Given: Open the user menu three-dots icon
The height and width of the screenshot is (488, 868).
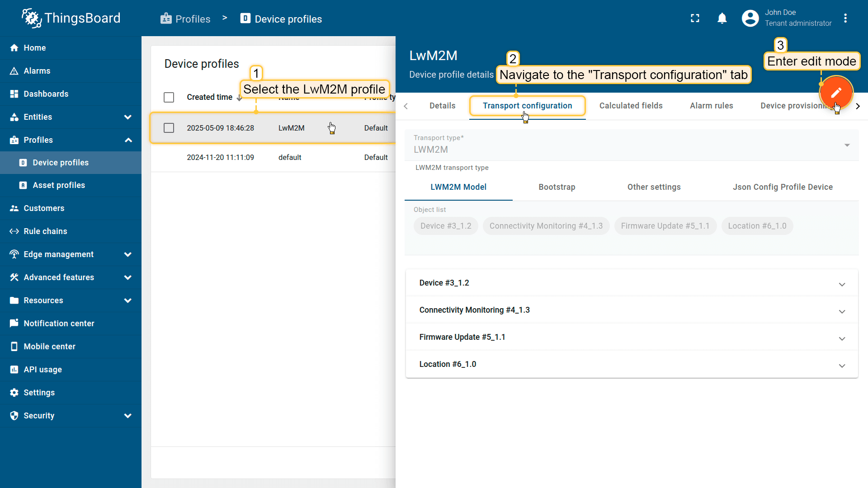Looking at the screenshot, I should (x=845, y=19).
